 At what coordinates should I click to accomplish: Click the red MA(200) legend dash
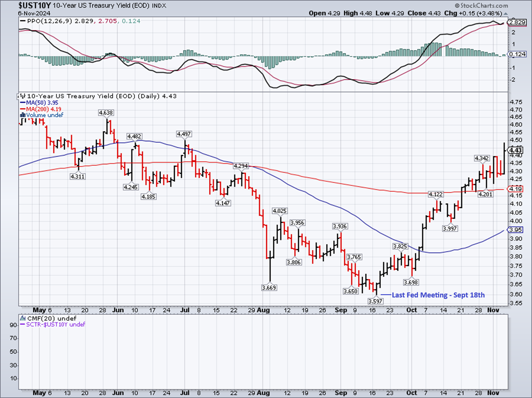tap(22, 109)
